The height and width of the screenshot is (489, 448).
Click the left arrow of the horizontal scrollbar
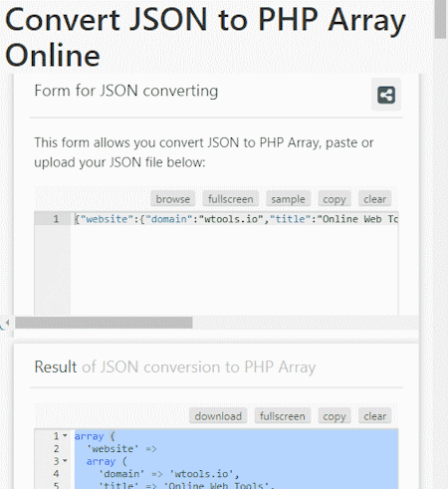point(7,323)
